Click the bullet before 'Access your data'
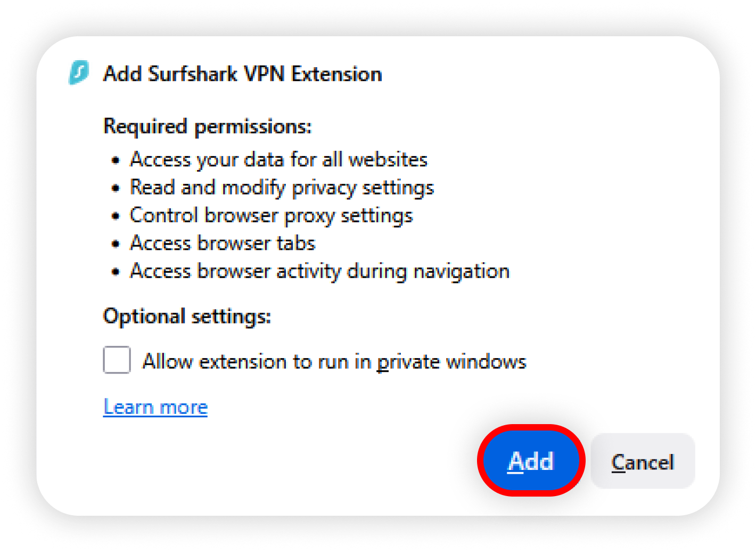 pyautogui.click(x=116, y=160)
